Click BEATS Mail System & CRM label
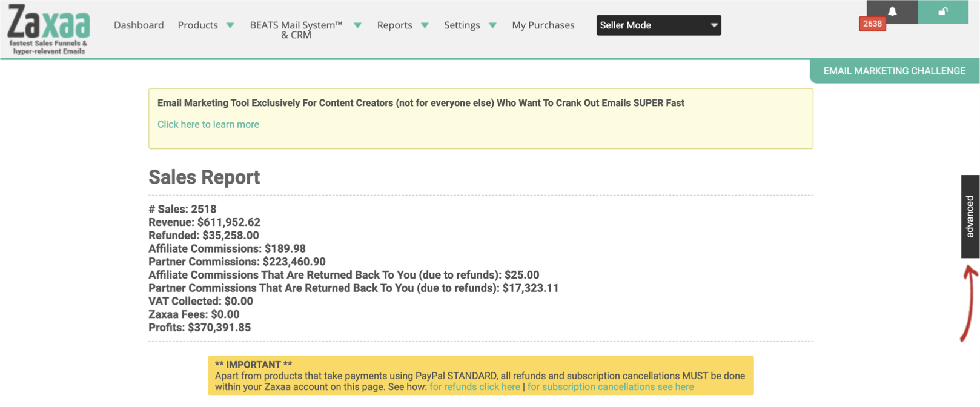Viewport: 980px width, 407px height. [296, 30]
